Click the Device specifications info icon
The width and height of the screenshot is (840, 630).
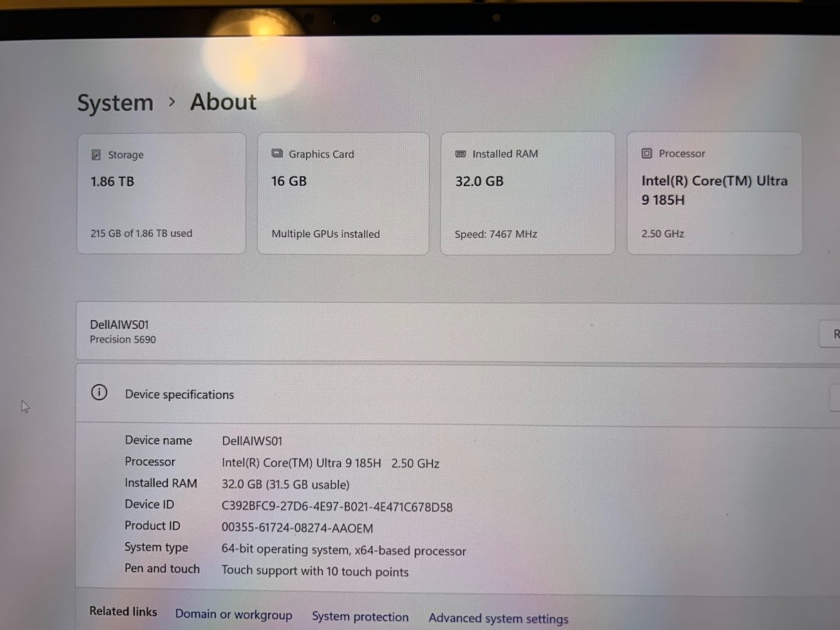click(100, 393)
